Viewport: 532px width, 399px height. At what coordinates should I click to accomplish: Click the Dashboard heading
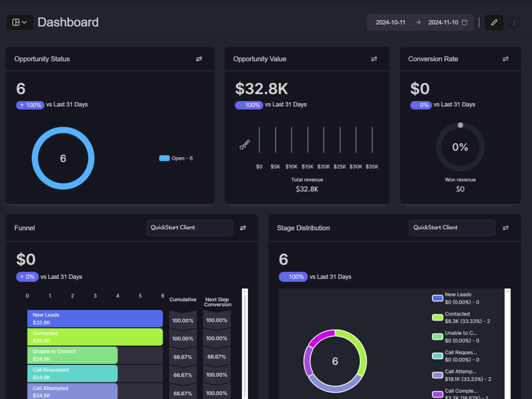68,22
